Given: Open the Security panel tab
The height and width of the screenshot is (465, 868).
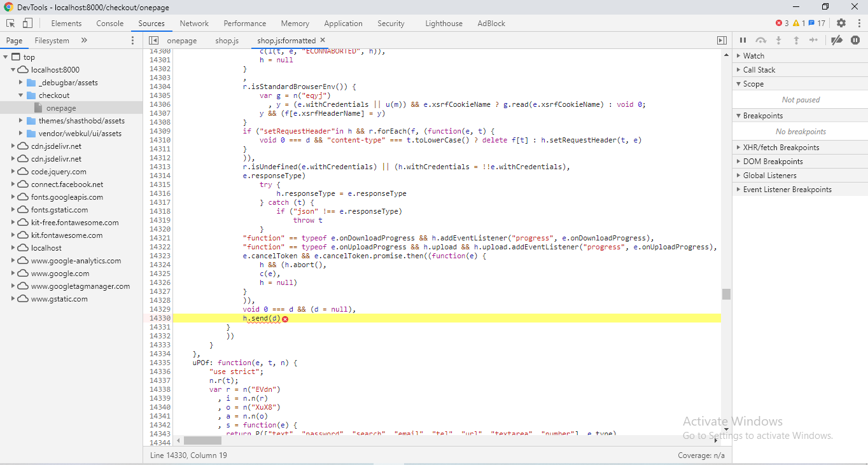Looking at the screenshot, I should tap(391, 23).
